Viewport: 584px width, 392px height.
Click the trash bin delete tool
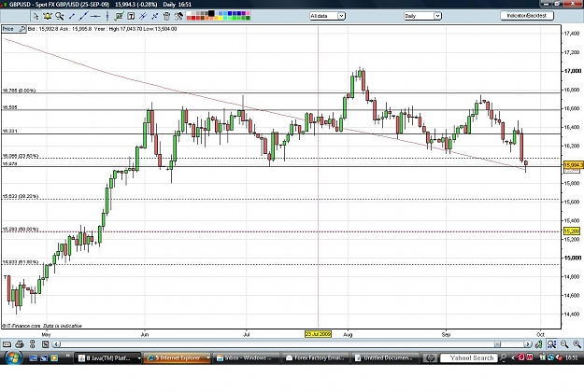point(166,16)
